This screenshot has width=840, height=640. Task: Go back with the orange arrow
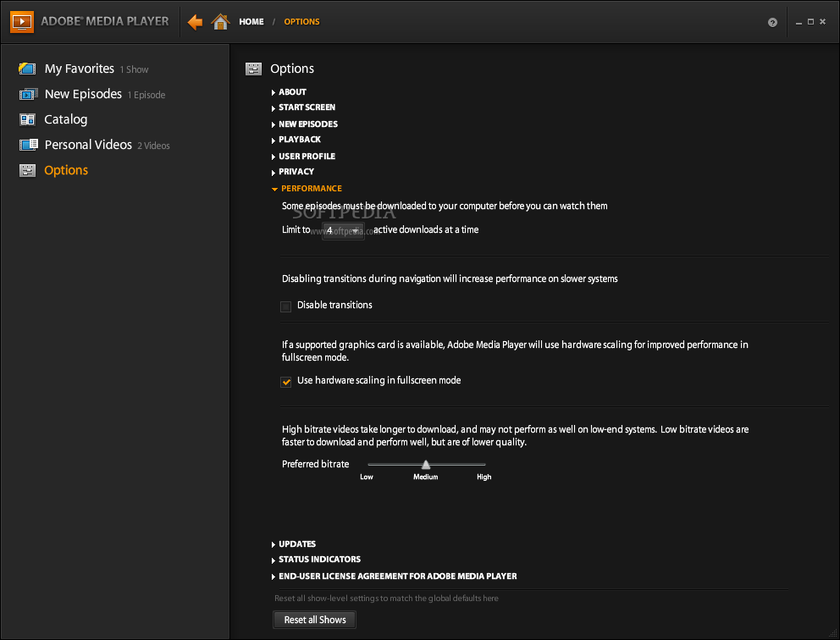195,22
